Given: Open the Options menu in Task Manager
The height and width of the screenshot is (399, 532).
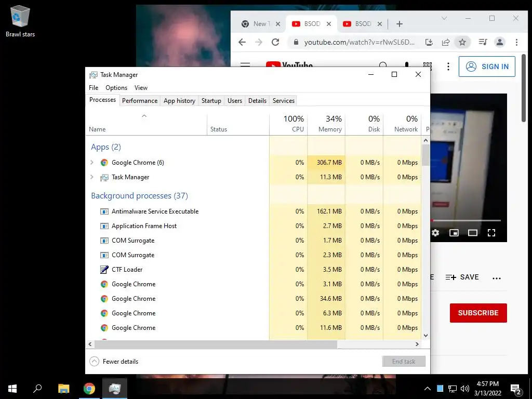Looking at the screenshot, I should click(116, 87).
